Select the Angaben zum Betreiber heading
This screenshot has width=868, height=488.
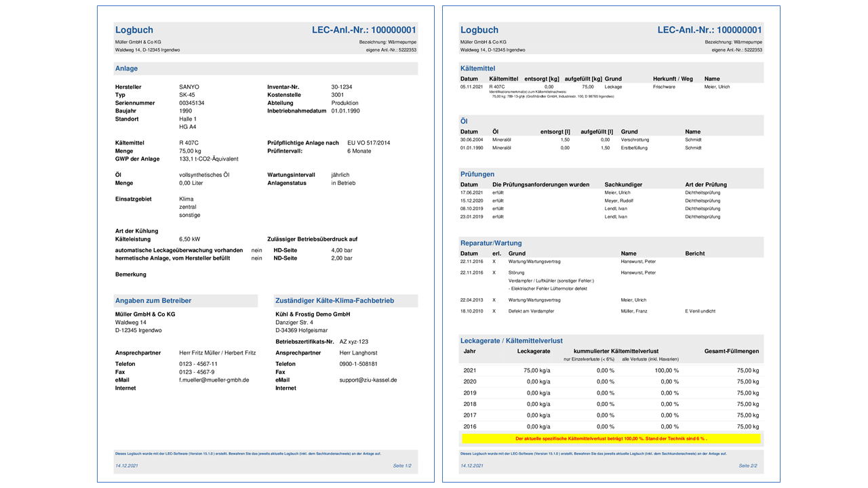coord(153,300)
